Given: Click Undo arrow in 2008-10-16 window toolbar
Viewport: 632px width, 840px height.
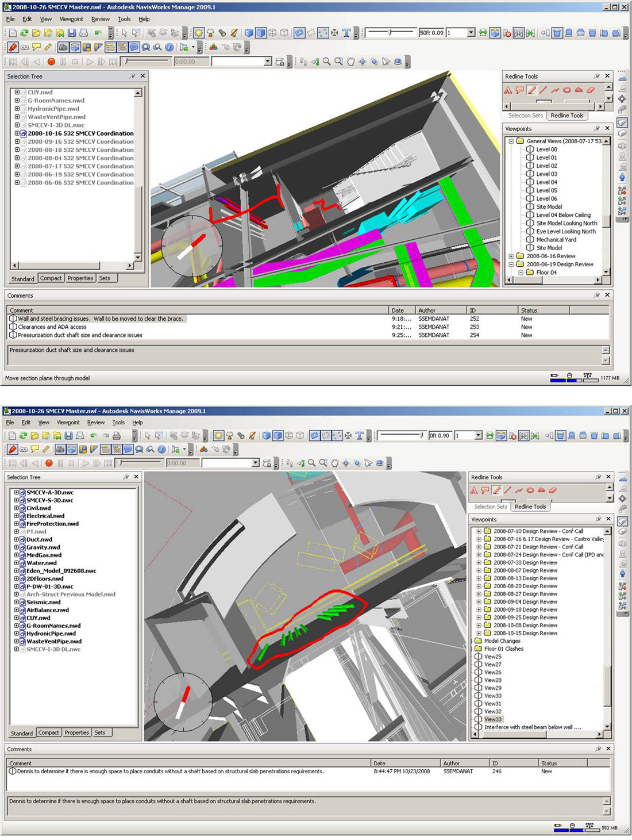Looking at the screenshot, I should pyautogui.click(x=98, y=33).
